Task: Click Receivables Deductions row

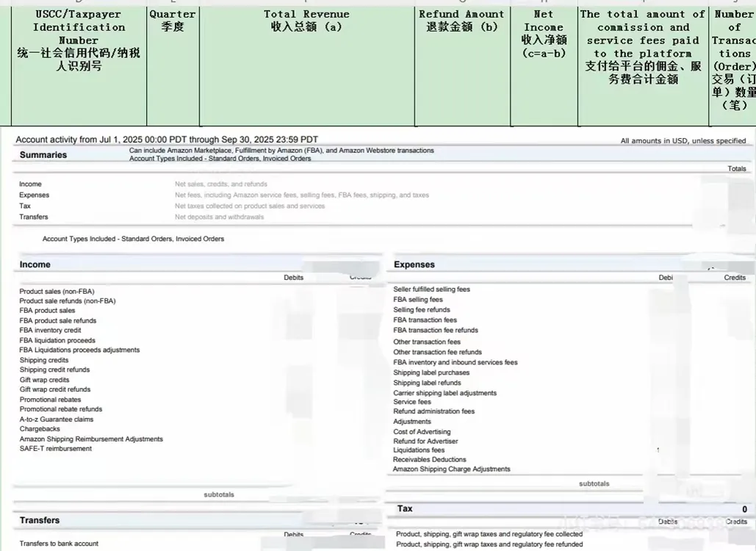Action: pos(429,459)
